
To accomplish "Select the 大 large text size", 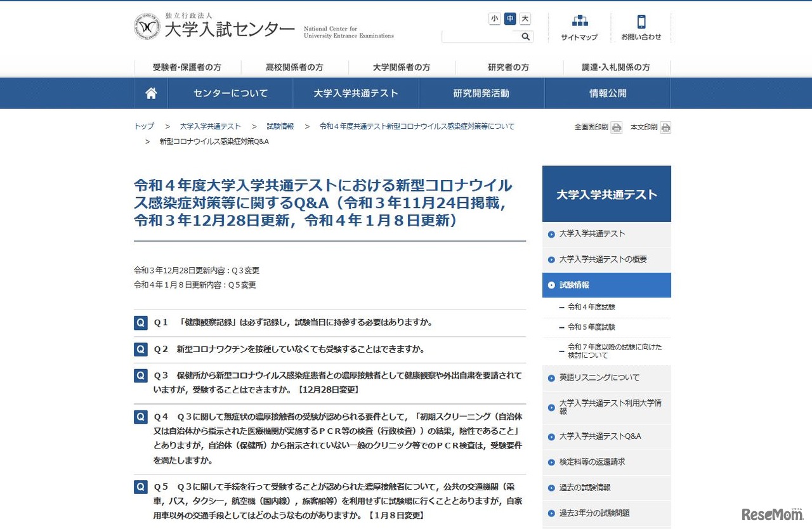I will coord(524,18).
